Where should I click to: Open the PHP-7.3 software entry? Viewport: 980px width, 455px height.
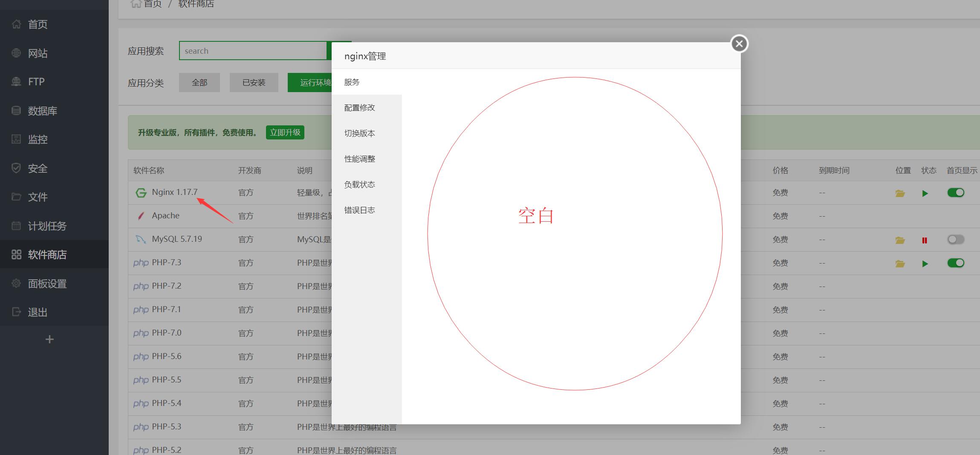point(167,262)
